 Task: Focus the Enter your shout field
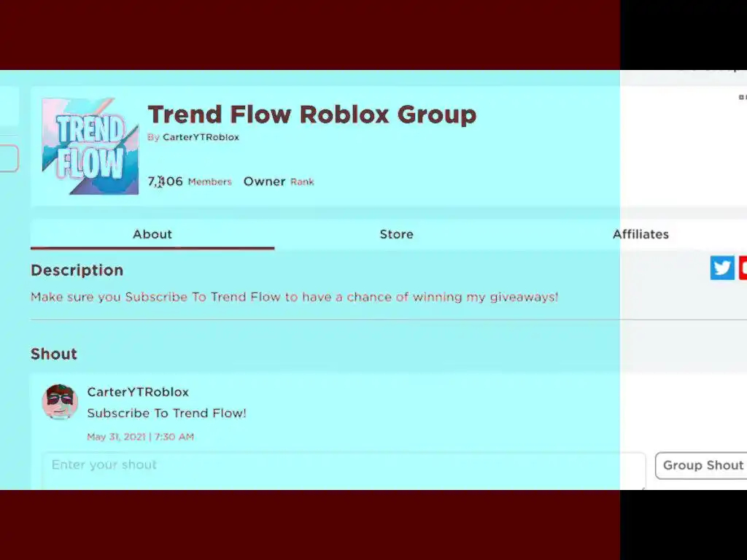pos(344,470)
